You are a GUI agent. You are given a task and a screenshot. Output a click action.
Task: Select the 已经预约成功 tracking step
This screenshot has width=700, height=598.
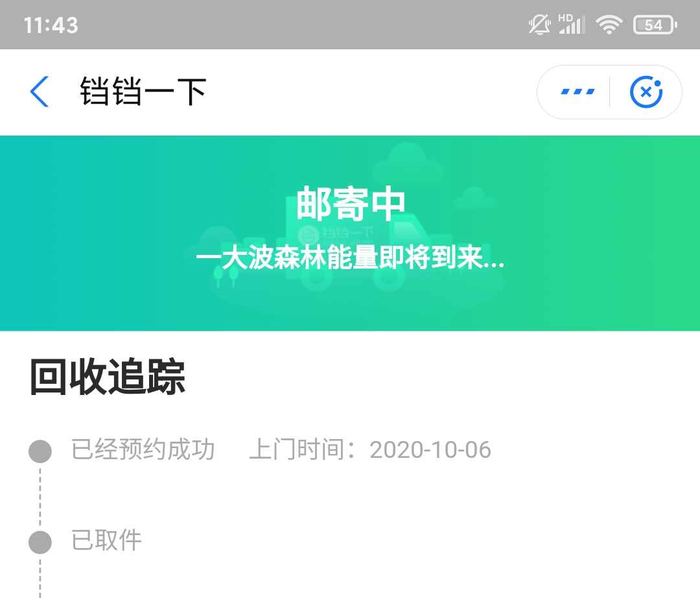point(143,449)
